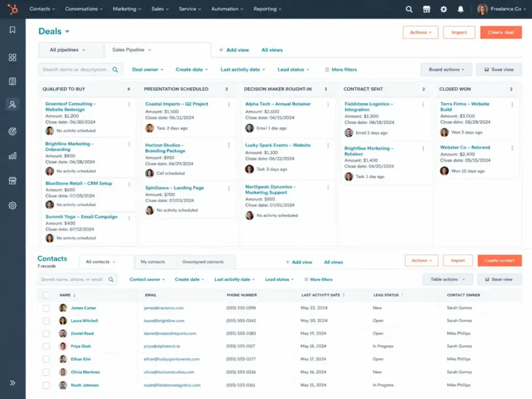This screenshot has height=399, width=532.
Task: Open deals Create date filter dropdown
Action: (192, 70)
